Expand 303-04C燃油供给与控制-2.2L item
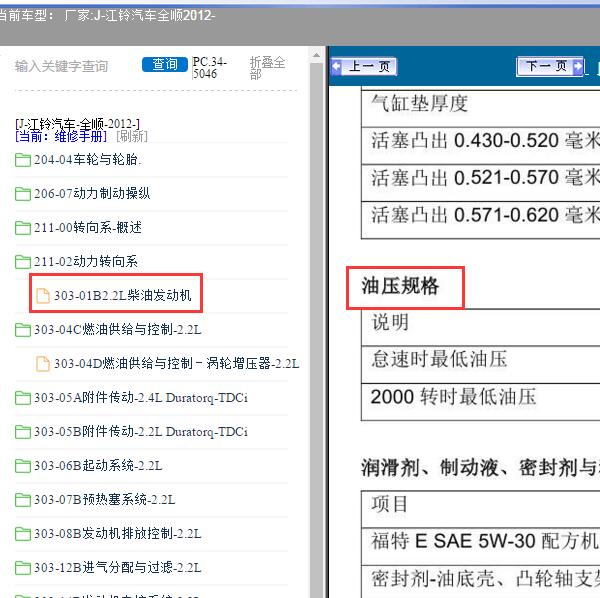The image size is (600, 598). (x=117, y=330)
